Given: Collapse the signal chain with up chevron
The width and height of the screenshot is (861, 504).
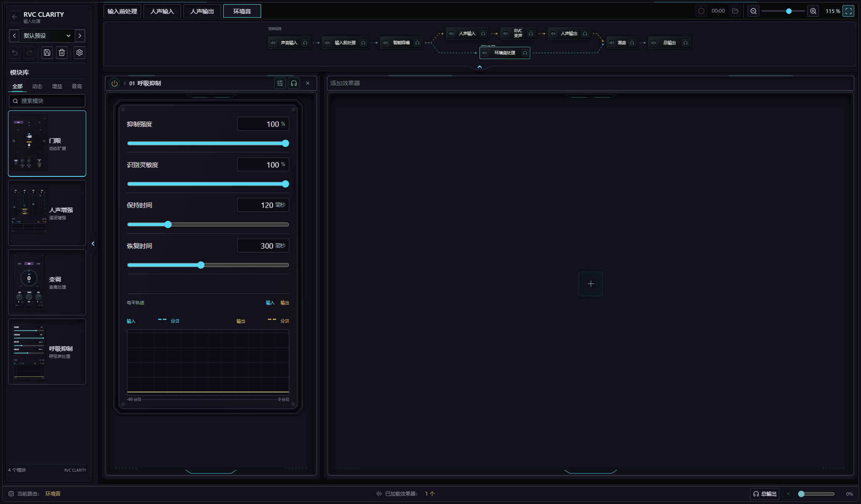Looking at the screenshot, I should click(x=480, y=67).
